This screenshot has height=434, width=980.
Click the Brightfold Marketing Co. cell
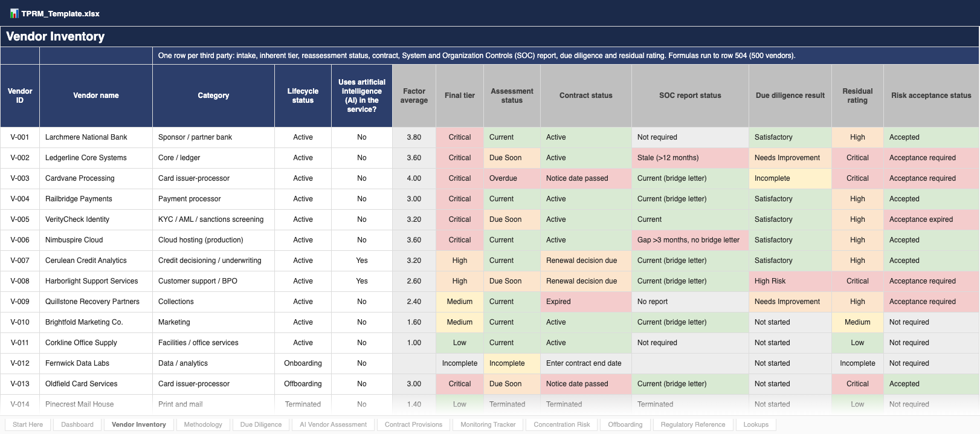96,322
